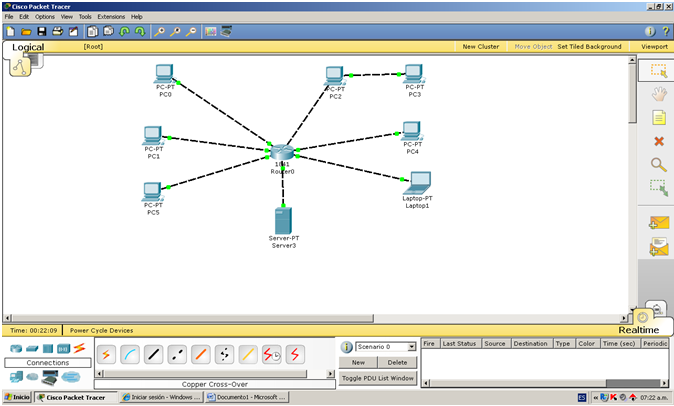
Task: Click the New scenario button
Action: point(358,363)
